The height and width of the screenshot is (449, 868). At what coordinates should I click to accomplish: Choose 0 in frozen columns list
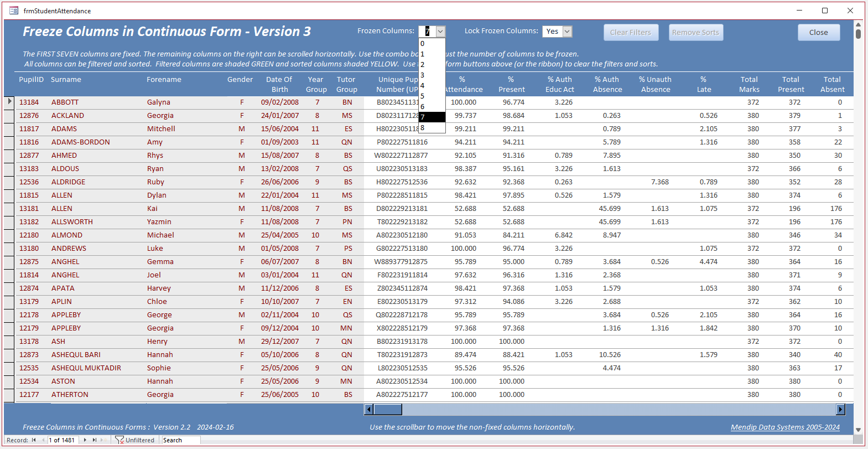click(432, 44)
